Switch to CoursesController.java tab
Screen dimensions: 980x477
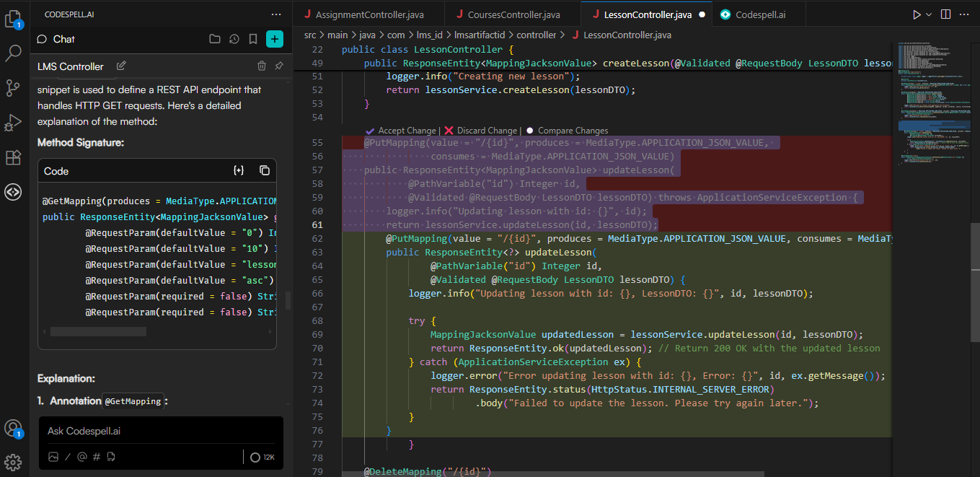[x=512, y=14]
